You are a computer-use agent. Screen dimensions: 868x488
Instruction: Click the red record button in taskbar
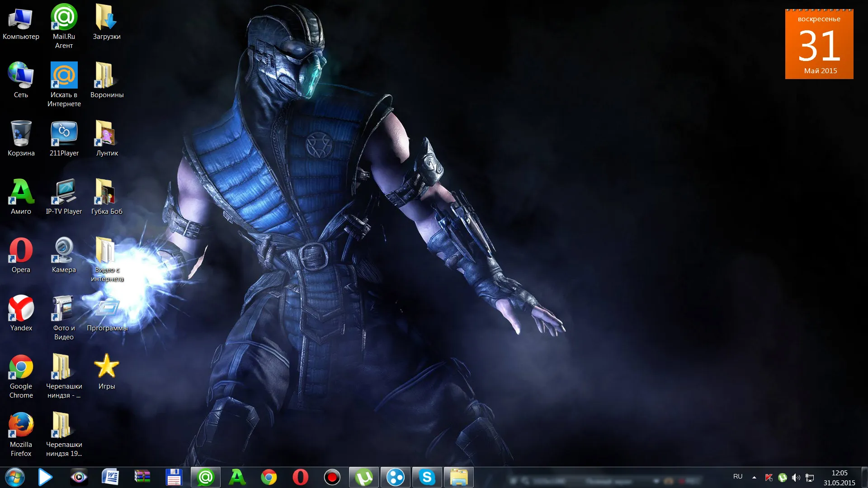click(x=332, y=477)
